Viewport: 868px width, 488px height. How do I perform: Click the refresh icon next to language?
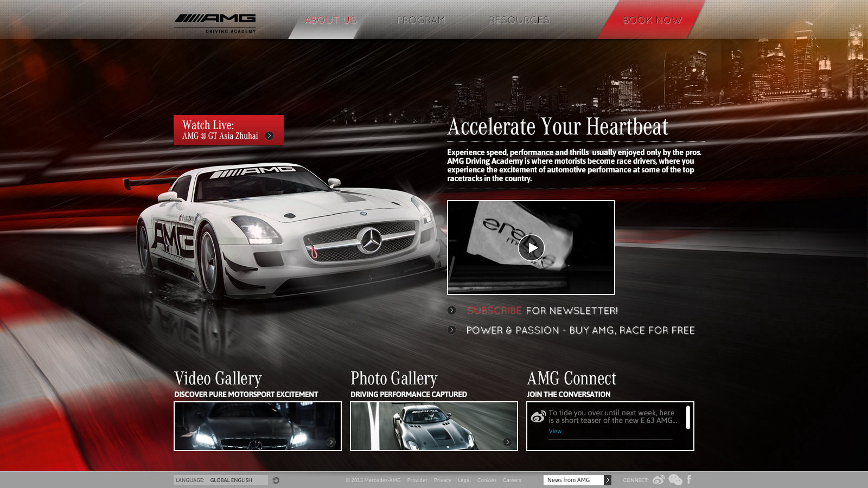coord(276,480)
